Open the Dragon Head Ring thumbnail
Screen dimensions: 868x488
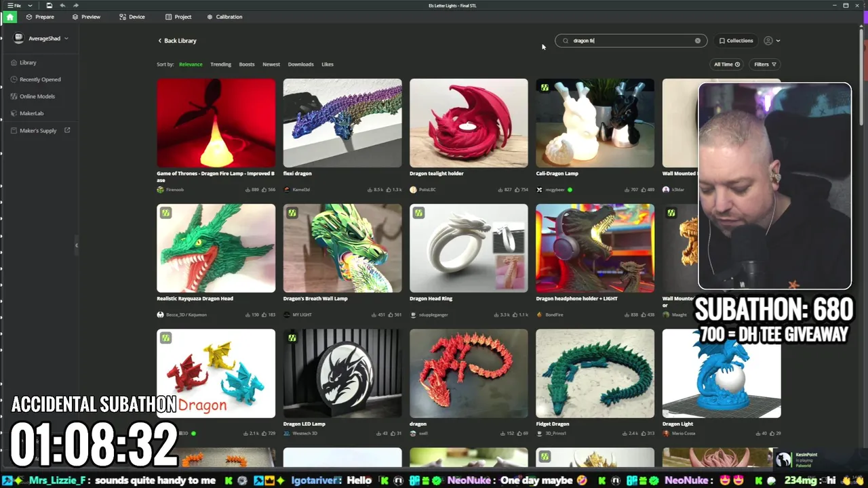coord(469,248)
